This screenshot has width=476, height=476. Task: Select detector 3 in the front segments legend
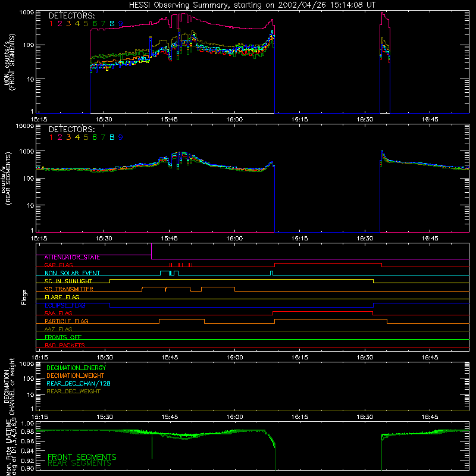pos(68,24)
